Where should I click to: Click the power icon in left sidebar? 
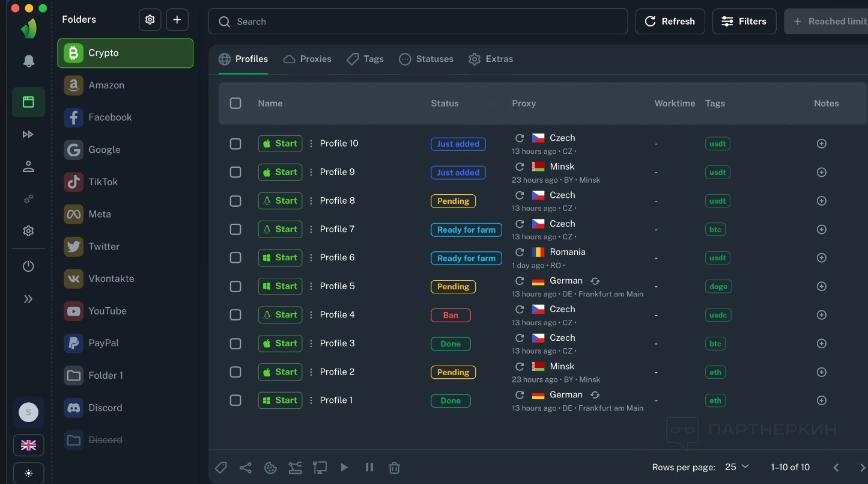tap(28, 266)
